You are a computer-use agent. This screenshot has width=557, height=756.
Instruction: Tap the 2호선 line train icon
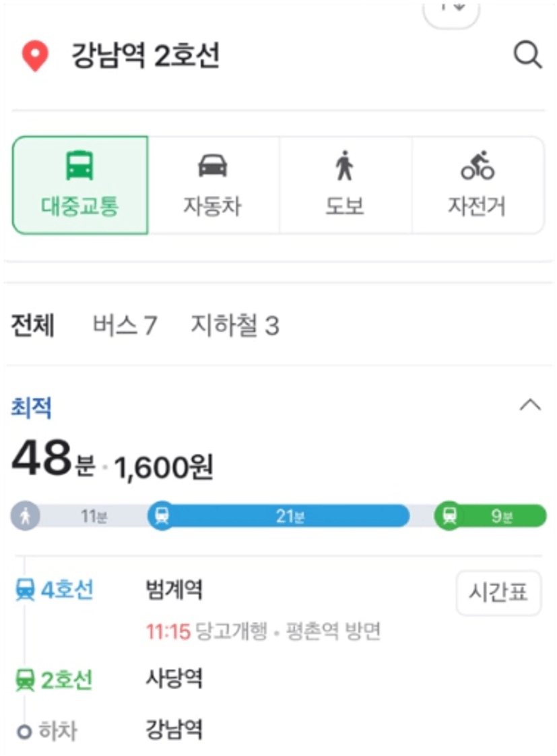tap(25, 681)
